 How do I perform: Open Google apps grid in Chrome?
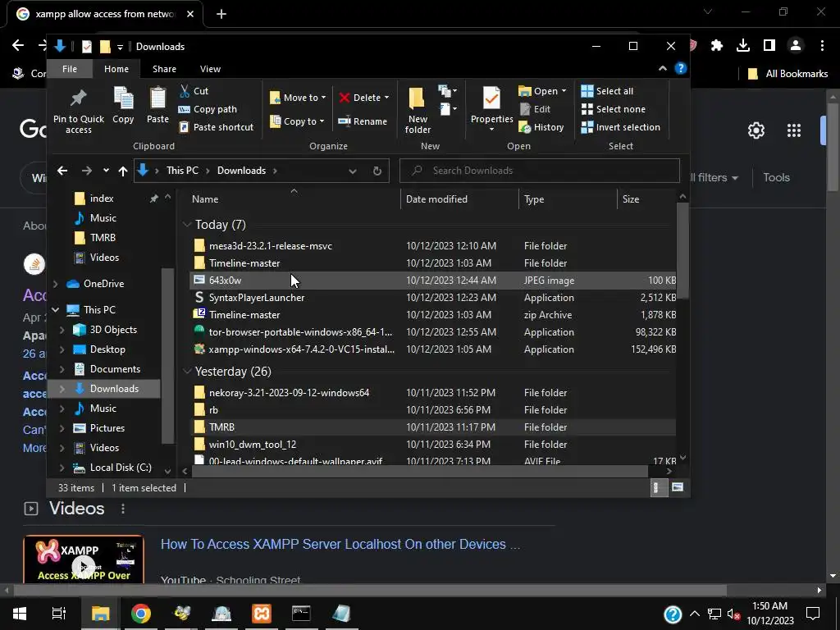point(794,130)
